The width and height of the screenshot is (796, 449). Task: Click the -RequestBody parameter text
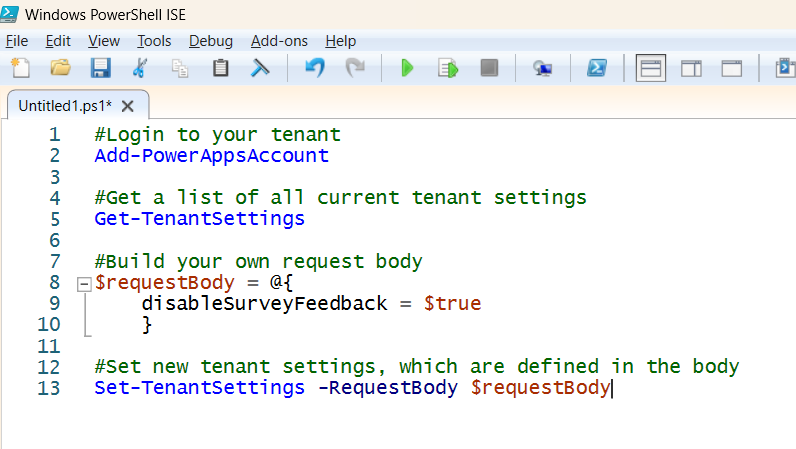coord(388,388)
